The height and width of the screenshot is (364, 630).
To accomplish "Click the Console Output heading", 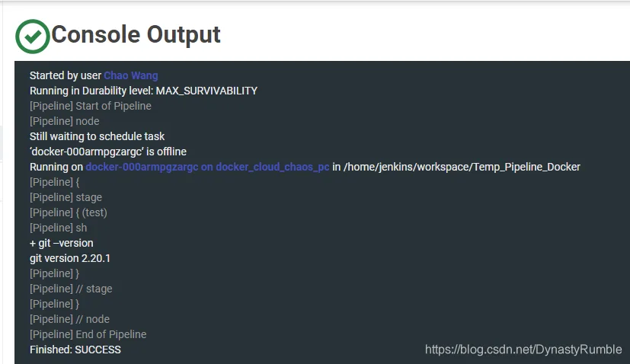I will coord(136,34).
